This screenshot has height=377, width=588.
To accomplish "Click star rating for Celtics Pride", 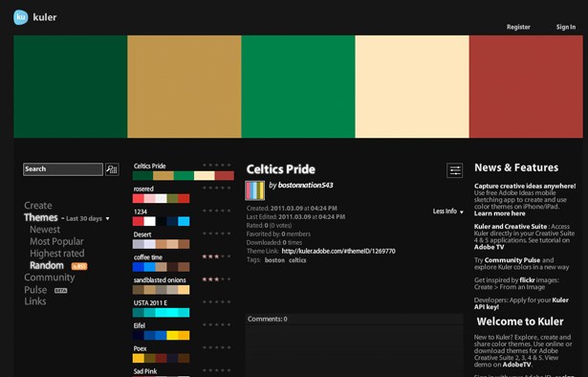I will click(x=217, y=165).
